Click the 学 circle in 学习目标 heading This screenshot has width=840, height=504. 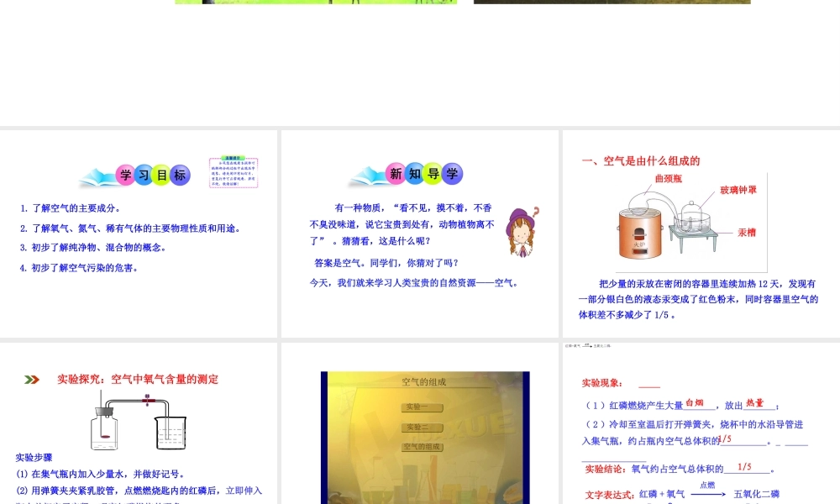pyautogui.click(x=125, y=176)
